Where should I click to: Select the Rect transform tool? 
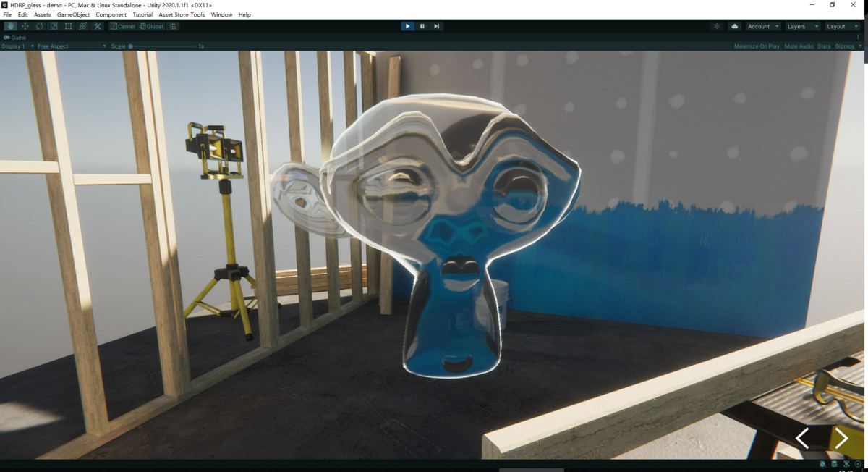coord(68,26)
